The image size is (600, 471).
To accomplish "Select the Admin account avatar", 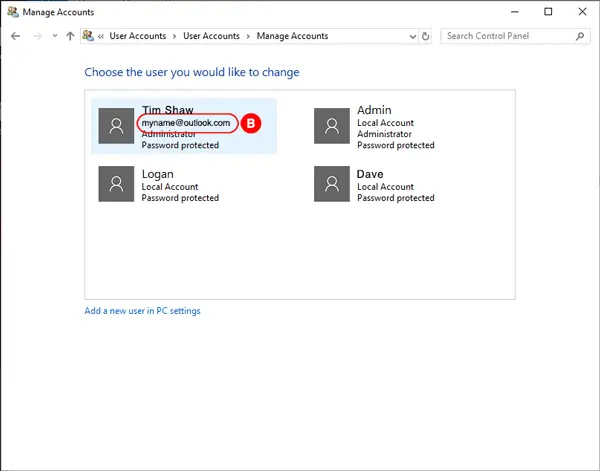I will click(x=332, y=126).
